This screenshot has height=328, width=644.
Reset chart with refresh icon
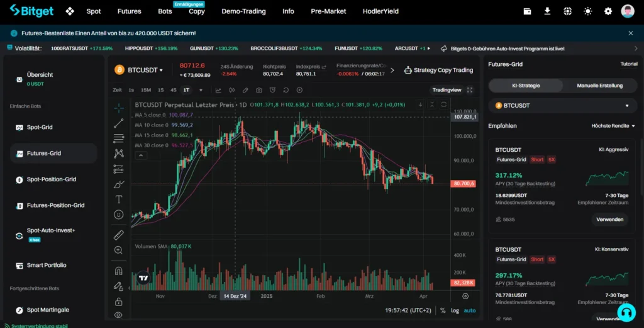pyautogui.click(x=286, y=90)
